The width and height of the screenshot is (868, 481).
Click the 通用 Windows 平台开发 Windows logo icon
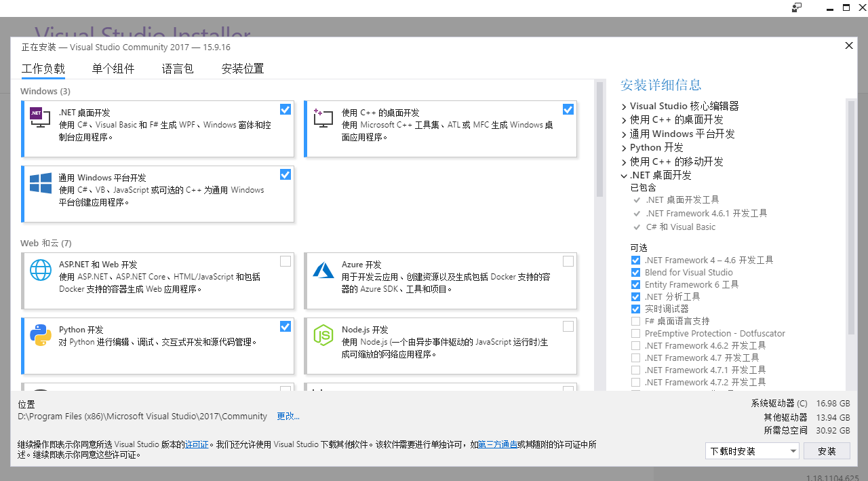40,182
